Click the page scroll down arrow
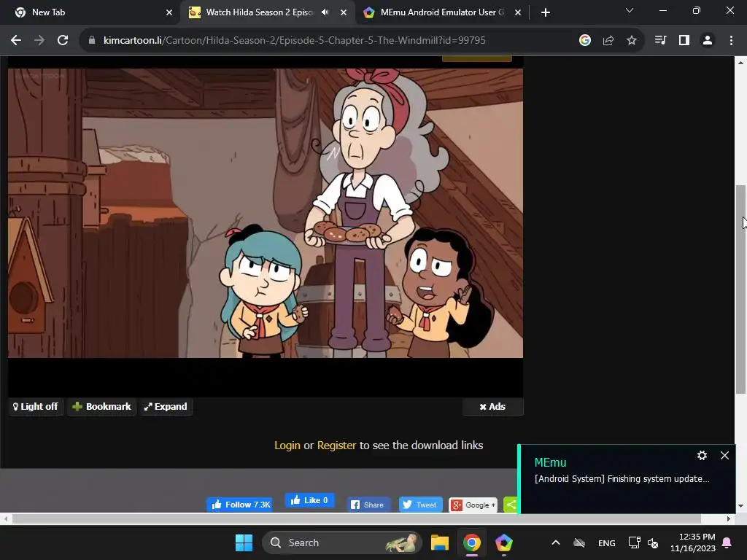The height and width of the screenshot is (560, 747). tap(740, 506)
